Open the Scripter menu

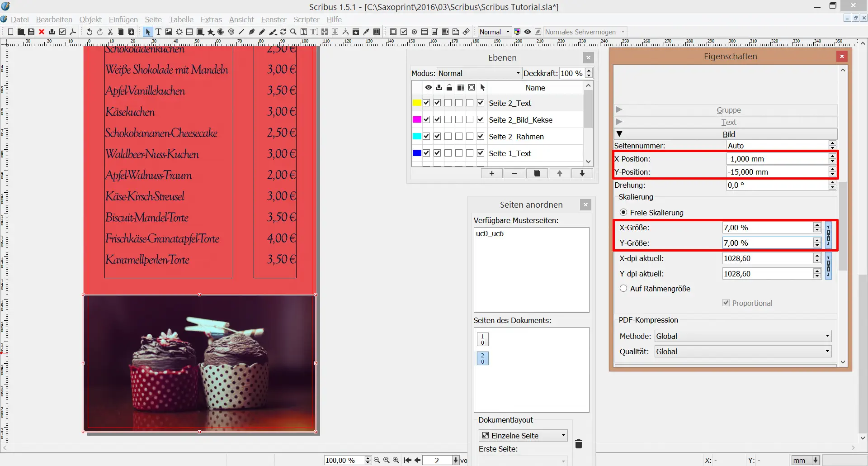click(306, 19)
